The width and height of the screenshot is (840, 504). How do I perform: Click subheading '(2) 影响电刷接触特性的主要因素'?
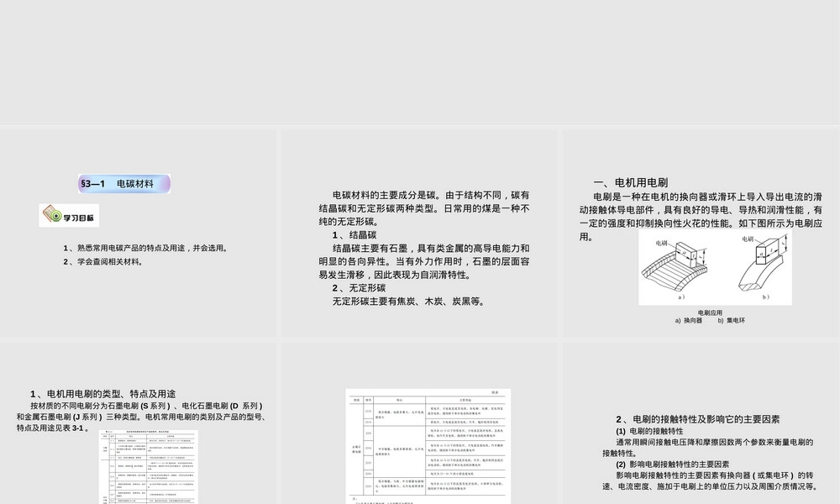click(x=672, y=465)
